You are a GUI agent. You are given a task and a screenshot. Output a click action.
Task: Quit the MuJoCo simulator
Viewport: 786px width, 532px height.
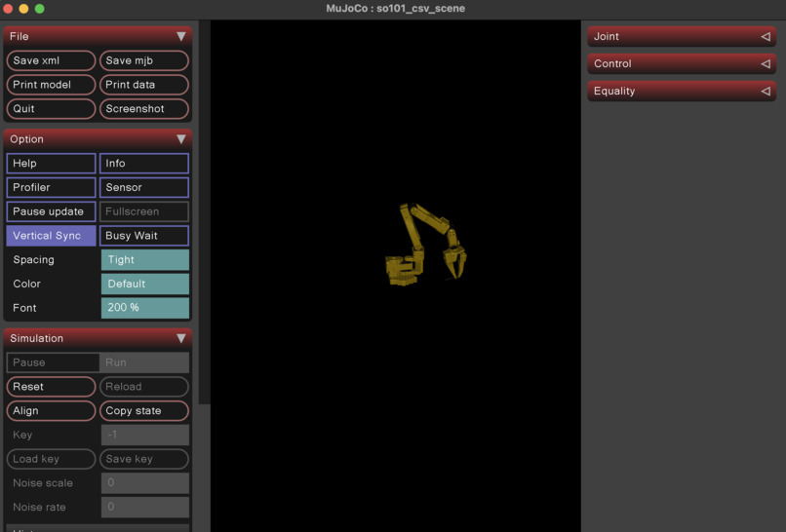pos(51,109)
